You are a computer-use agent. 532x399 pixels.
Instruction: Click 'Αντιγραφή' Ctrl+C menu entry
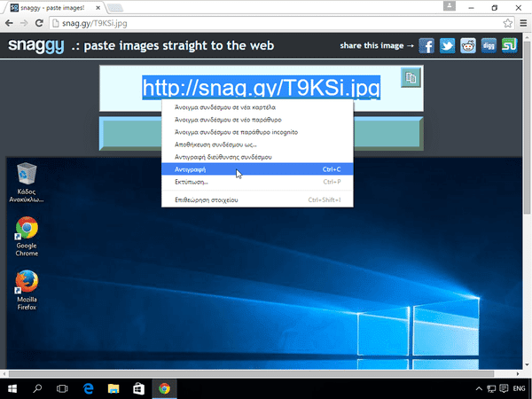[257, 169]
